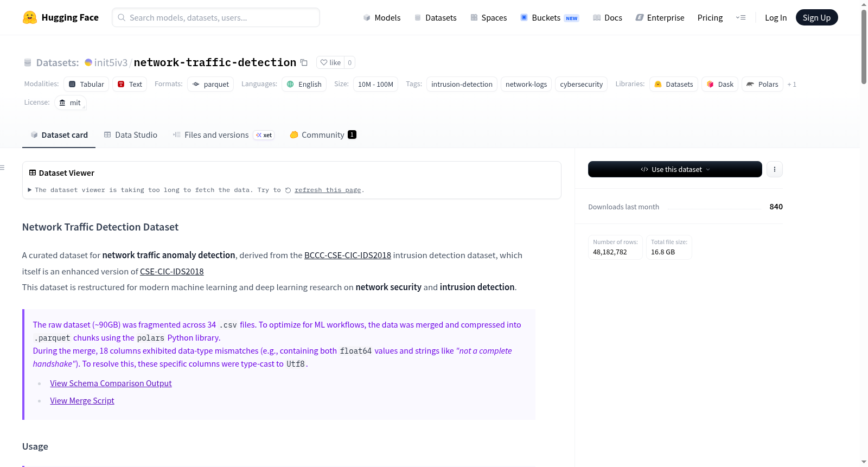Open the Buckets page
This screenshot has width=868, height=467.
(550, 17)
